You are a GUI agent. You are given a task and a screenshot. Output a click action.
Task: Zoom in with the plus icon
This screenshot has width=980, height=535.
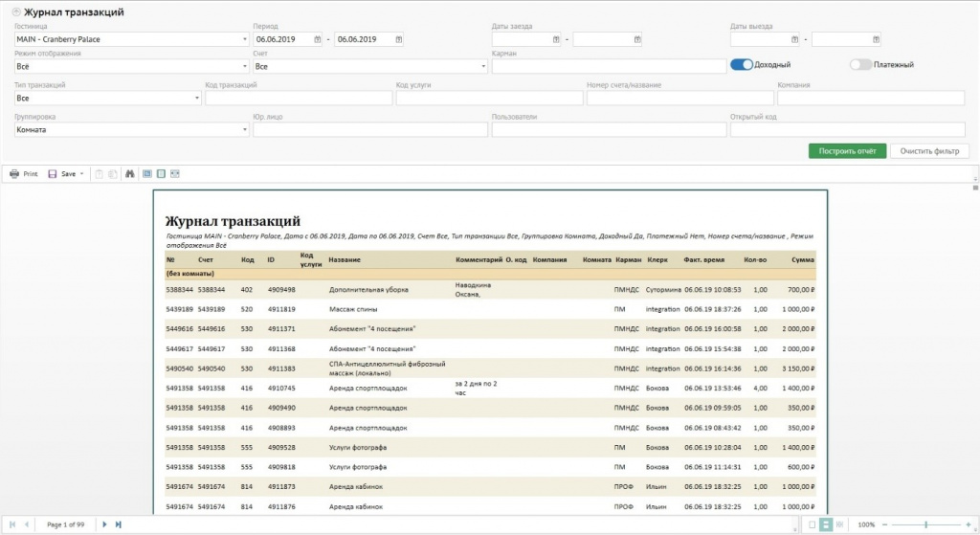click(x=969, y=524)
